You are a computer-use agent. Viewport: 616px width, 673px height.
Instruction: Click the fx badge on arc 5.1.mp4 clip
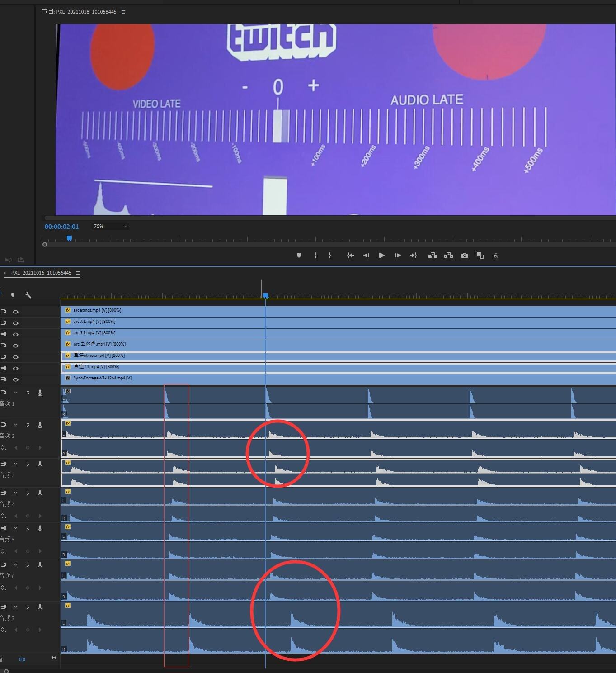68,333
